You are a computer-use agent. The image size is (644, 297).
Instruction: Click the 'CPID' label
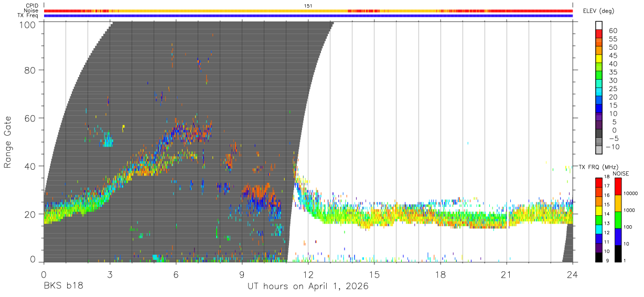(31, 5)
